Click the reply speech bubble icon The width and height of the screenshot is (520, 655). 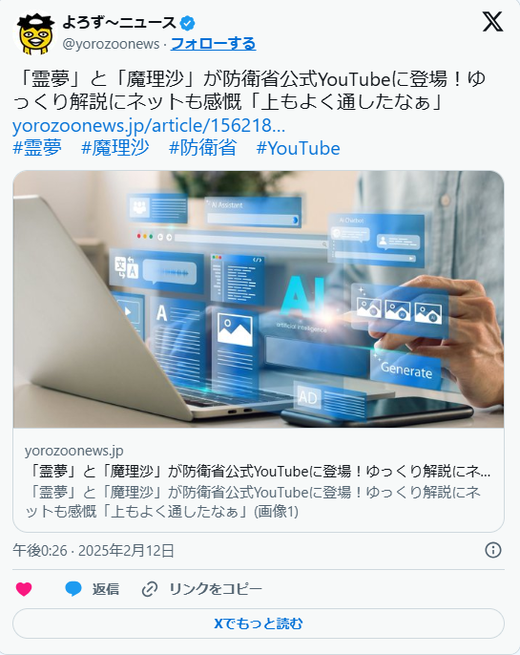point(74,589)
